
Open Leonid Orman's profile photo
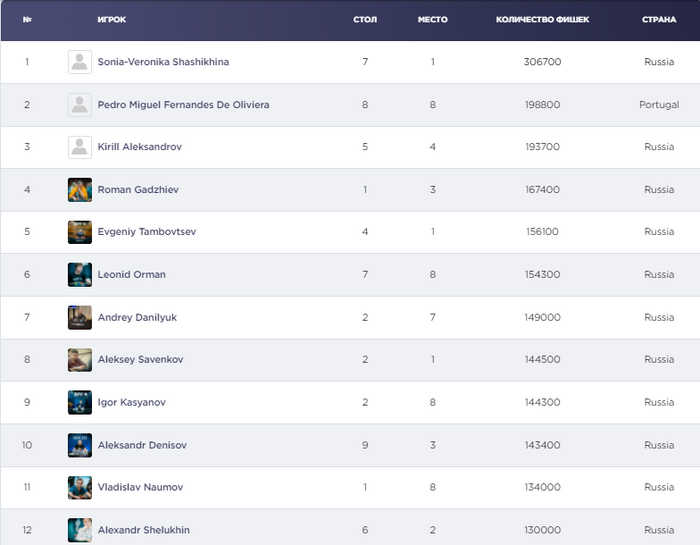click(80, 275)
